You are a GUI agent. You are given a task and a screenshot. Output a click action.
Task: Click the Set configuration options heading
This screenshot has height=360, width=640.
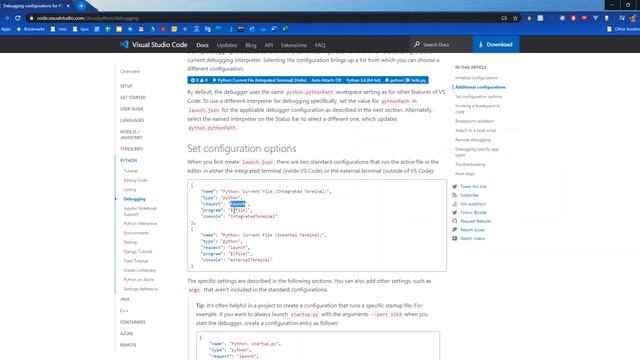tap(242, 148)
